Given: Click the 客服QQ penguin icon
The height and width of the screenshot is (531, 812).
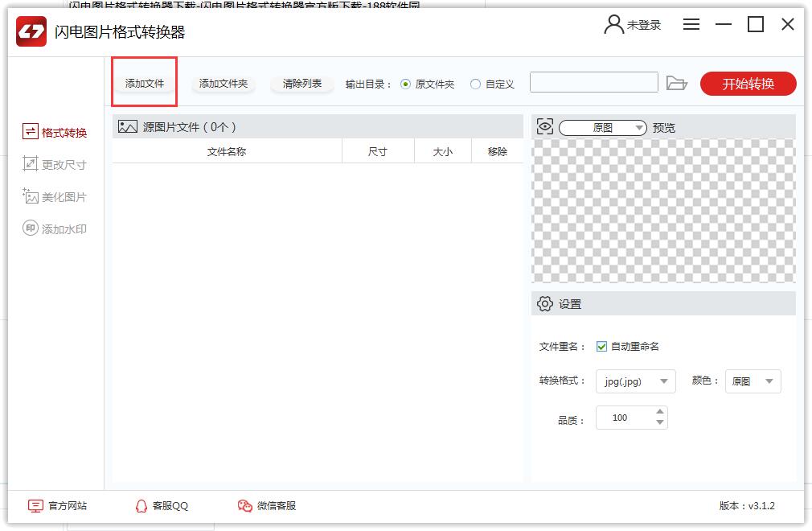Looking at the screenshot, I should 141,506.
